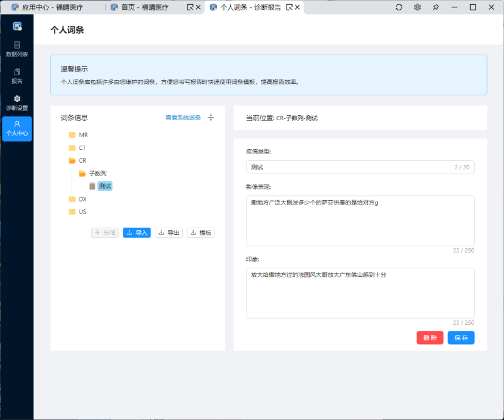Select the 测试 entry in the tree
This screenshot has width=504, height=420.
104,186
